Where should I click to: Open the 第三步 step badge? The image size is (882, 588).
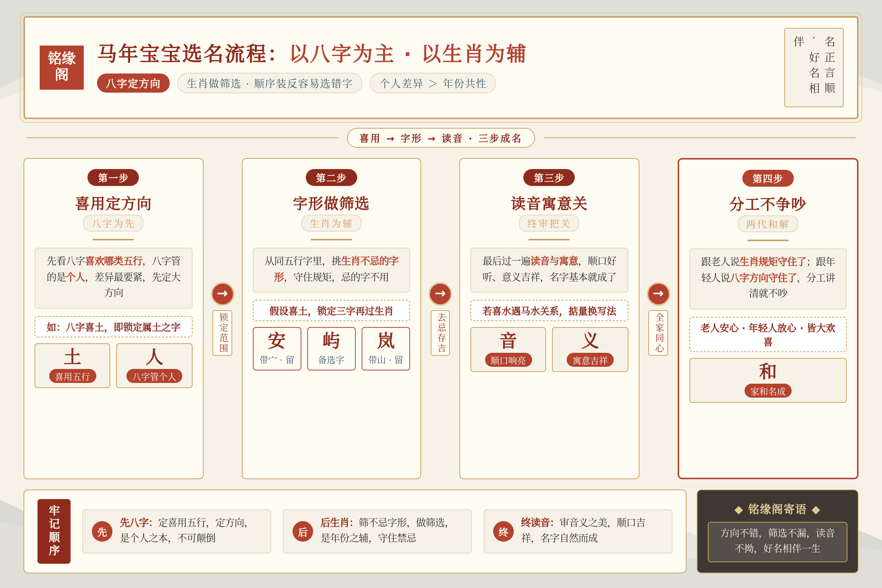[549, 178]
